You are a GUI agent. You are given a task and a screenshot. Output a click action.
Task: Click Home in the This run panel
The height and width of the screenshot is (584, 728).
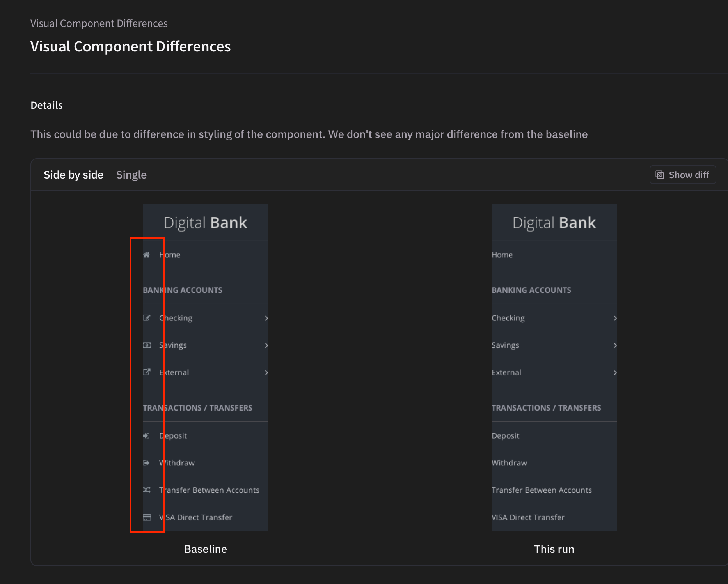point(502,255)
